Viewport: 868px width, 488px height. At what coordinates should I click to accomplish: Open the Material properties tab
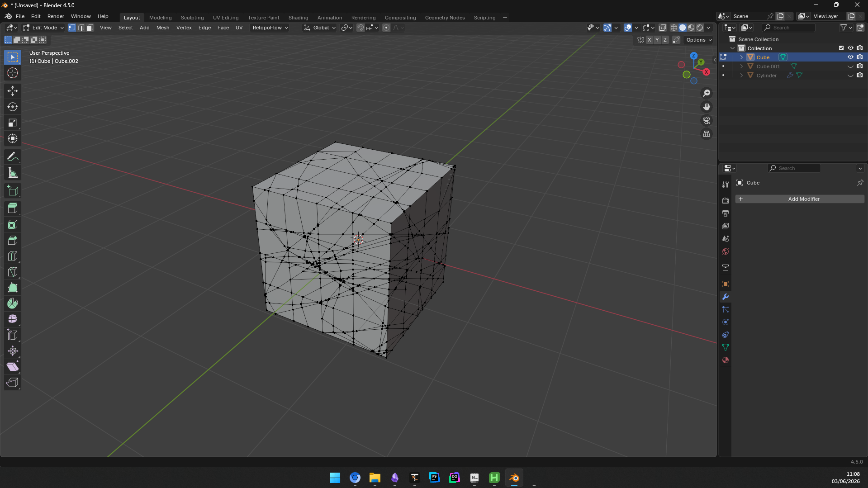[x=726, y=360]
